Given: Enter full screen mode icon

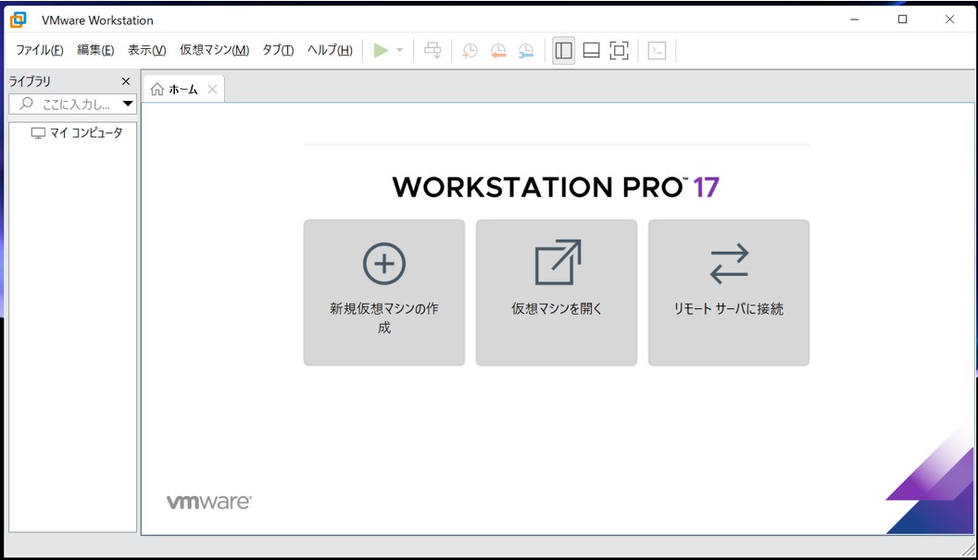Looking at the screenshot, I should [619, 51].
